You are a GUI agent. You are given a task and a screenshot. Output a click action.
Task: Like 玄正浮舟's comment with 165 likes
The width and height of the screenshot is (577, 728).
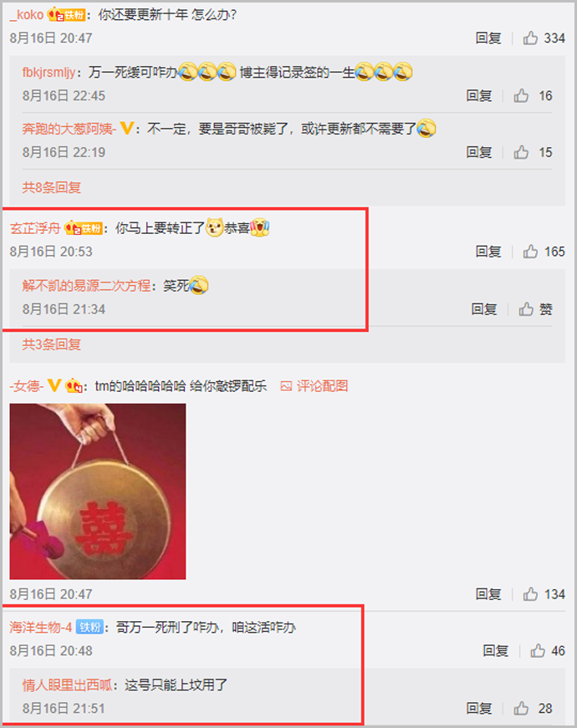click(530, 252)
